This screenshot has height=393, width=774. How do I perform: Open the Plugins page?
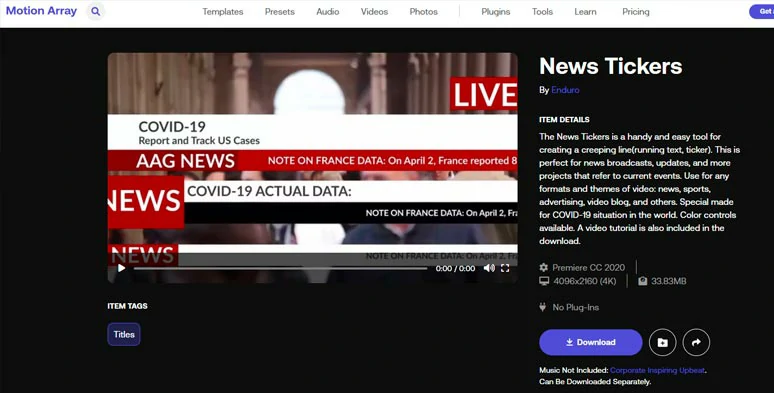pos(496,12)
